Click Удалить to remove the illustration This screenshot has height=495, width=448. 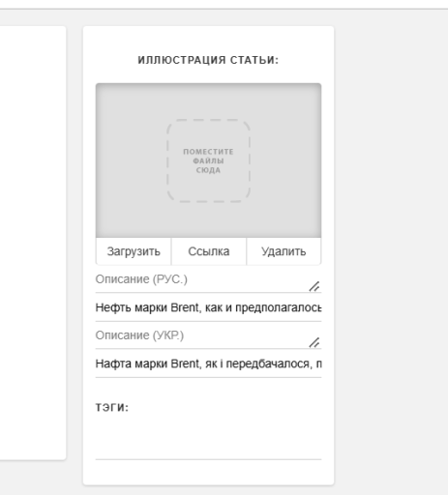[x=284, y=251]
